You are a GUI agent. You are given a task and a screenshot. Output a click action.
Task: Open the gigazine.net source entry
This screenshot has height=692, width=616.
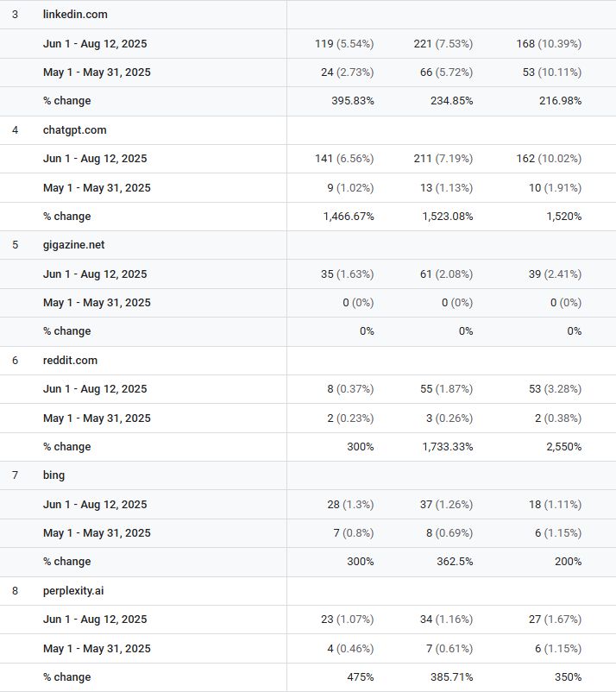point(73,244)
